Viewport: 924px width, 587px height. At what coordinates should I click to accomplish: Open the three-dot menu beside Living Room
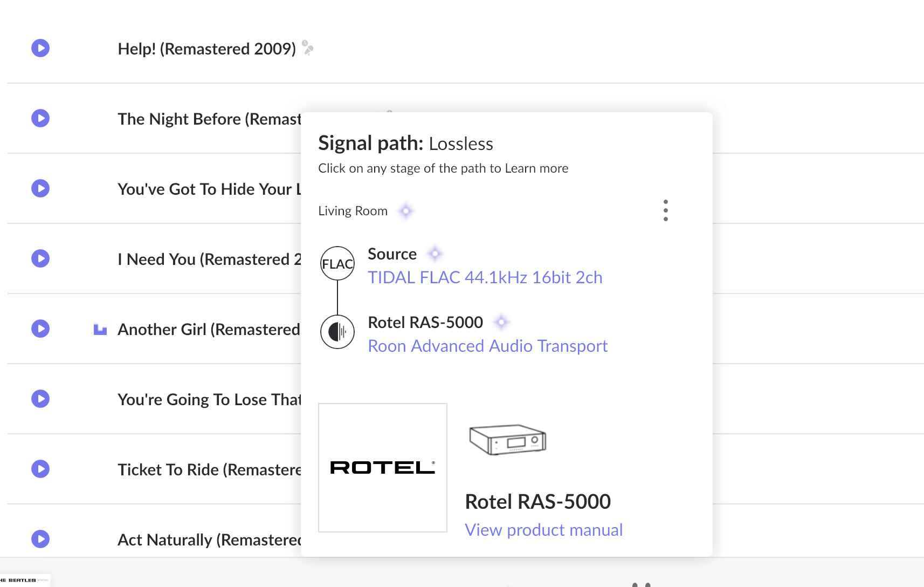coord(666,210)
